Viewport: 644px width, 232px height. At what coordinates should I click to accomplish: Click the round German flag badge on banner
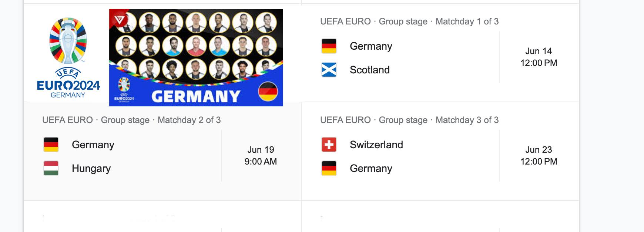[x=268, y=92]
